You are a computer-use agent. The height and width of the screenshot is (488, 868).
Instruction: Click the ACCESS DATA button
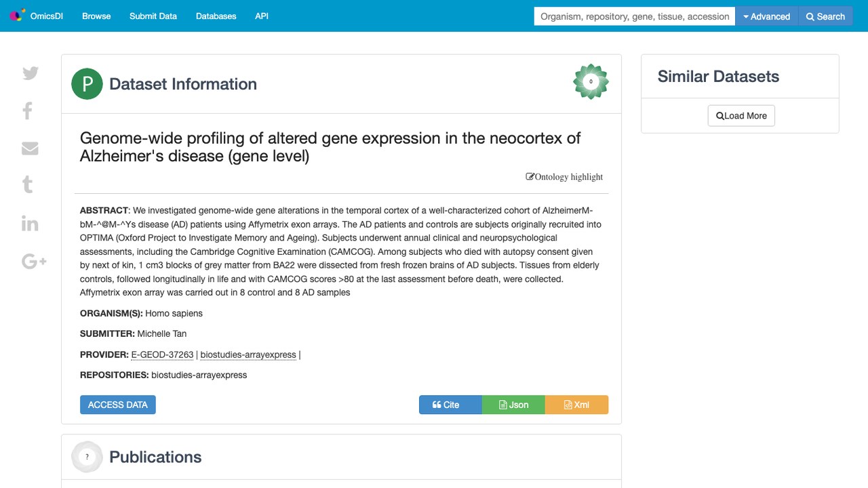(x=118, y=405)
